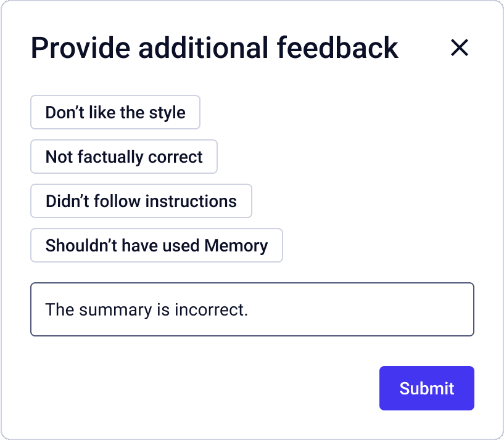
Task: Tap the factual accuracy feedback tag
Action: pos(124,157)
